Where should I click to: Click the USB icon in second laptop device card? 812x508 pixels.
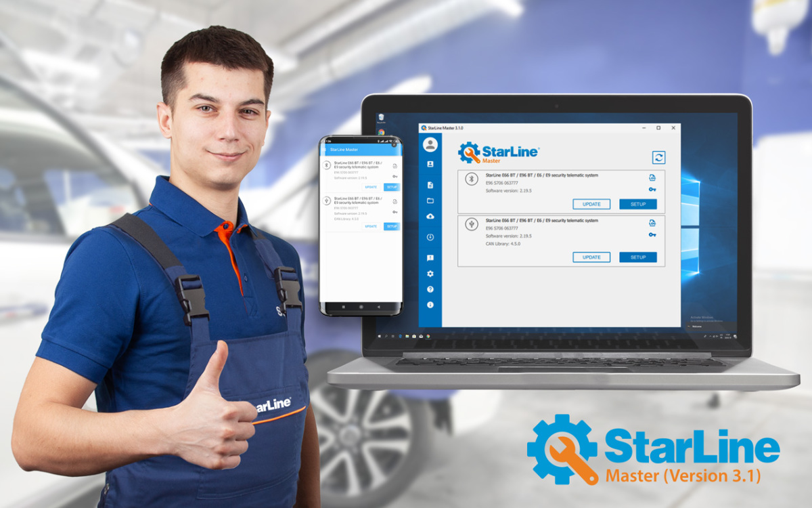point(472,224)
